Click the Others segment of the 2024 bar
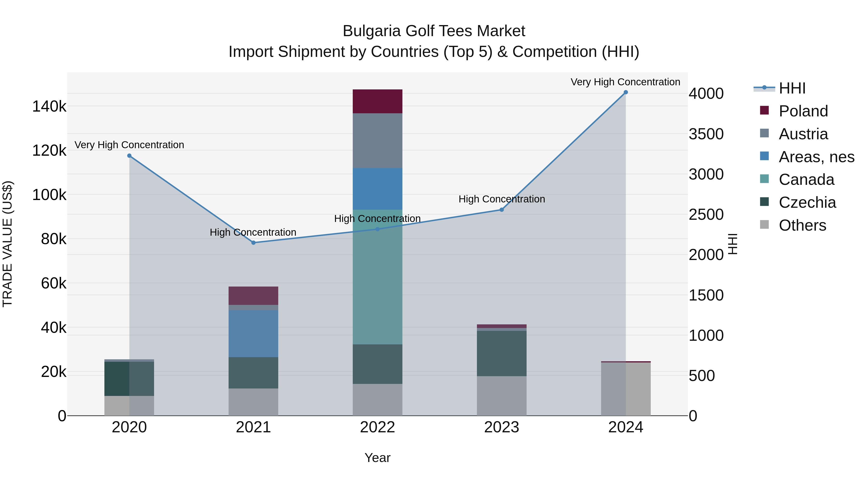 click(x=626, y=389)
